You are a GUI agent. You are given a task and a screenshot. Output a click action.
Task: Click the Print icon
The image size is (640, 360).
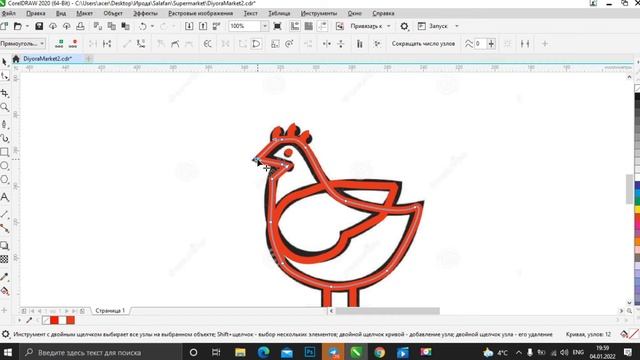(x=80, y=26)
